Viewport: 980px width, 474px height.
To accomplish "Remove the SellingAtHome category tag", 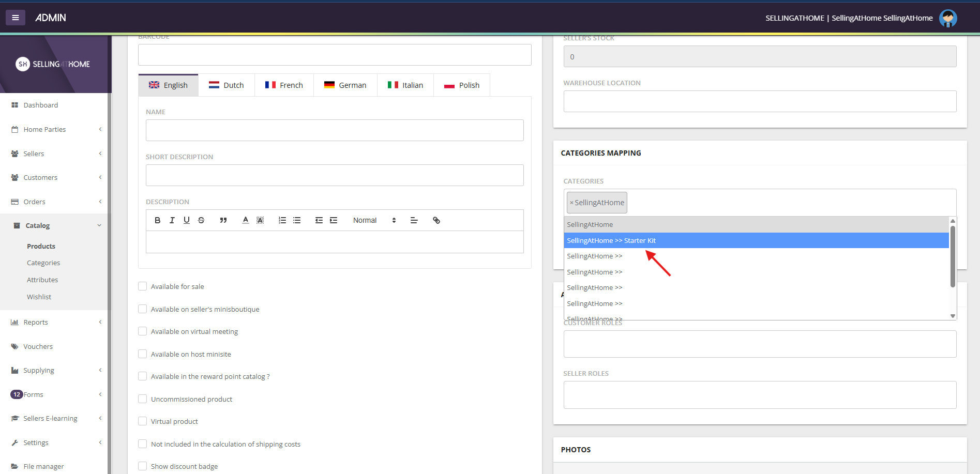I will tap(571, 203).
